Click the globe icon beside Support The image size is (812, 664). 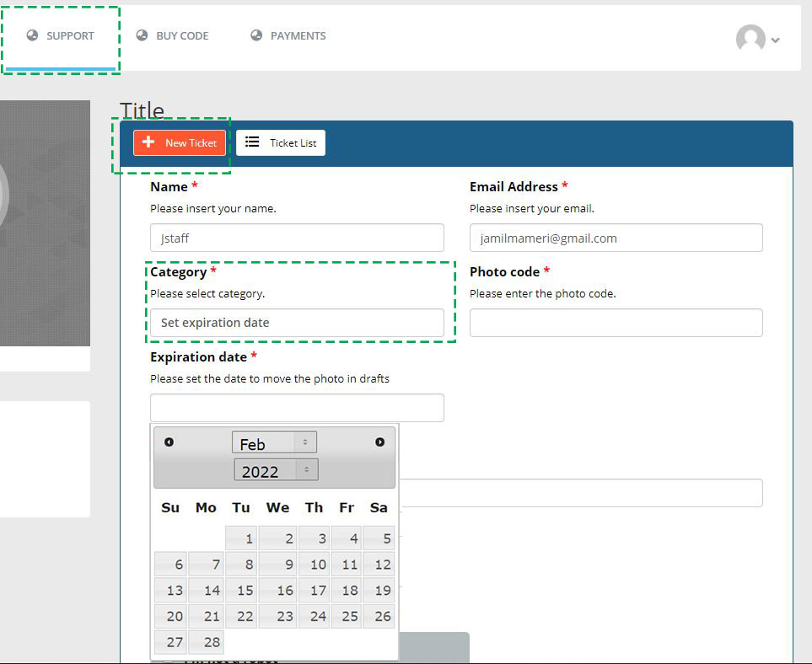pyautogui.click(x=33, y=35)
